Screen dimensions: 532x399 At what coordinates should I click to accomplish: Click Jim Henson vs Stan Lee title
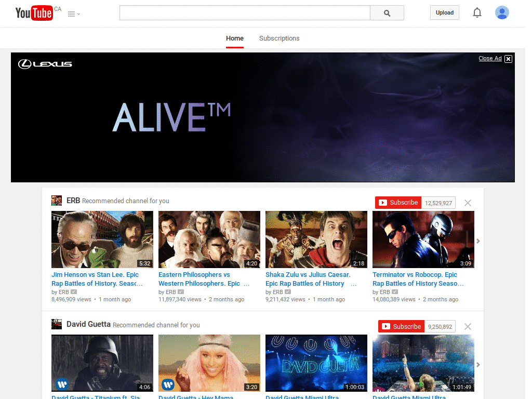coord(97,279)
